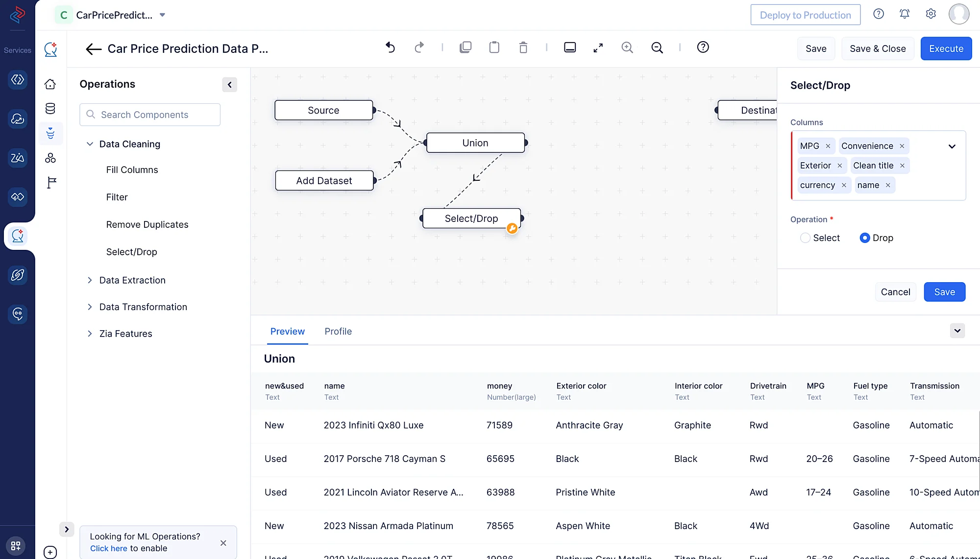The height and width of the screenshot is (559, 980).
Task: Switch to the Preview tab
Action: [288, 331]
